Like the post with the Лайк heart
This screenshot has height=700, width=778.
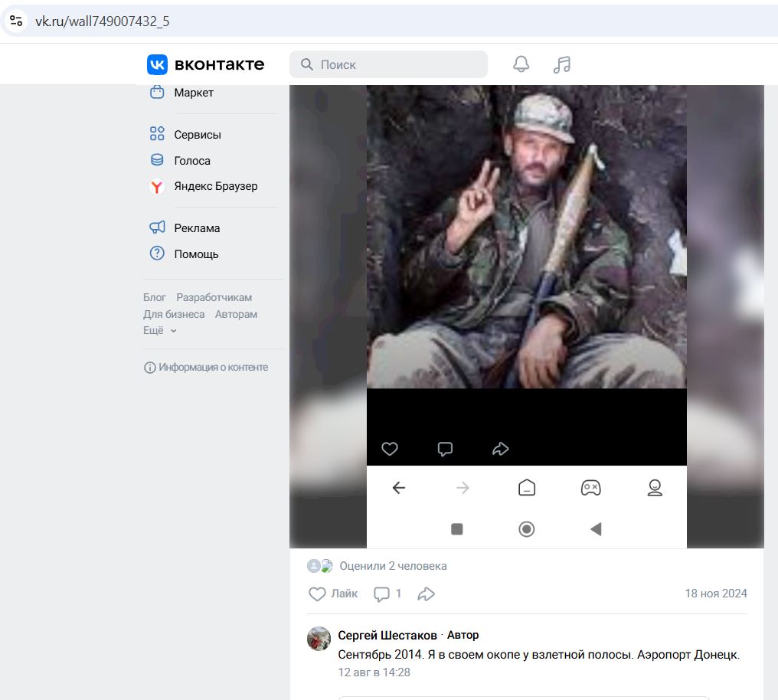tap(333, 594)
